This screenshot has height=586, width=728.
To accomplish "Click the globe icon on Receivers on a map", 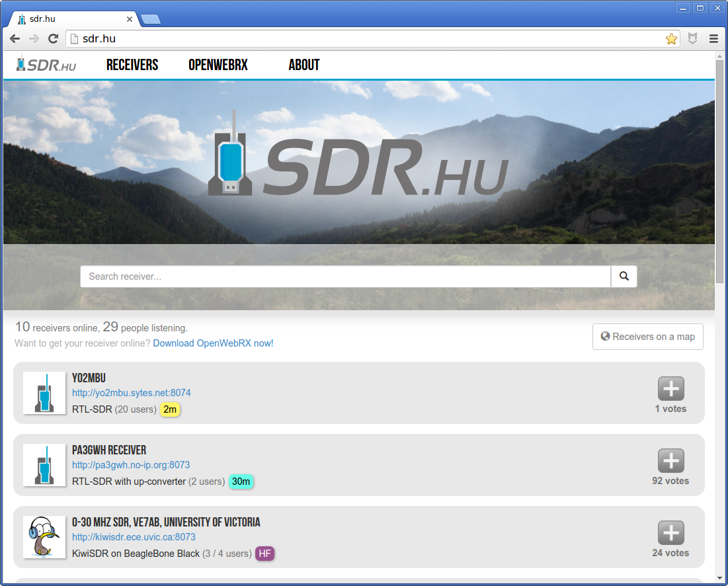I will [x=604, y=336].
